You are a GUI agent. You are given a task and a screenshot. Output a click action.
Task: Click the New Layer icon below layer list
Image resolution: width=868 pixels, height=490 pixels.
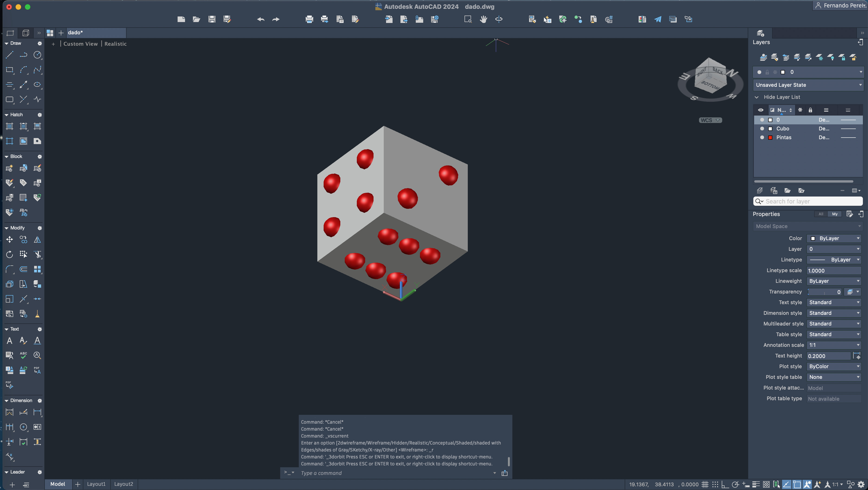[x=760, y=191]
